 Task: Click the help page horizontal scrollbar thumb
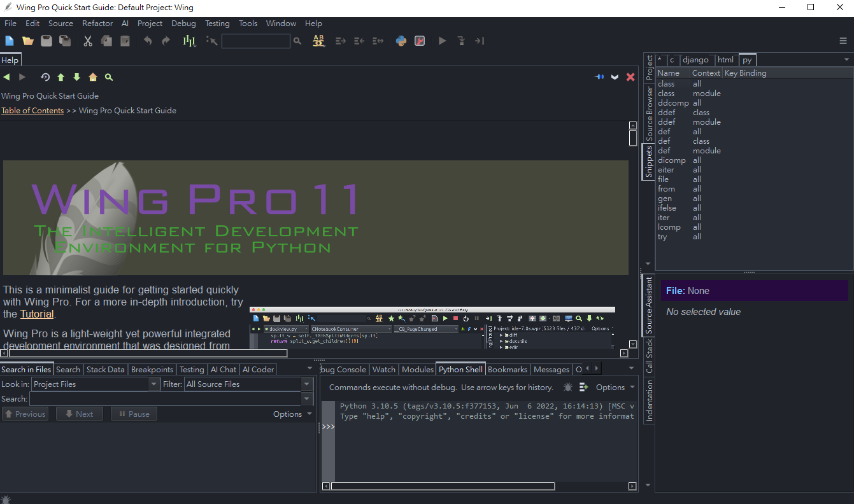[x=148, y=353]
